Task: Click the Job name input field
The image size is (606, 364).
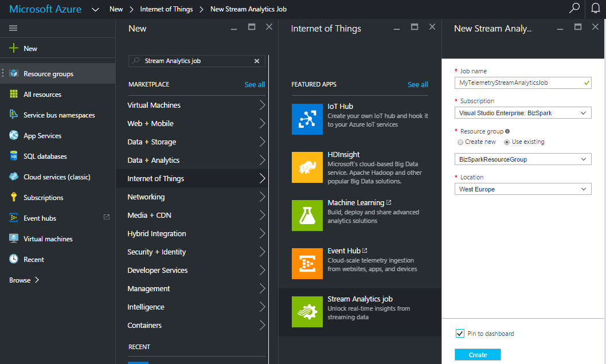Action: pyautogui.click(x=519, y=83)
